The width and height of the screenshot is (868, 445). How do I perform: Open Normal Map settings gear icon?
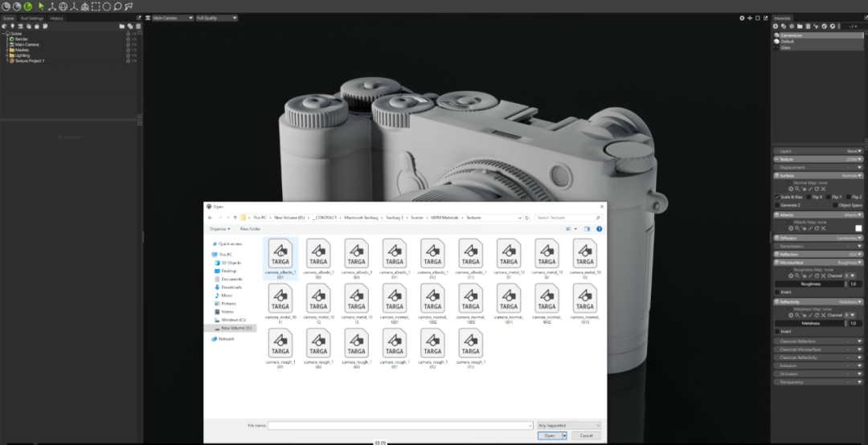(x=791, y=189)
